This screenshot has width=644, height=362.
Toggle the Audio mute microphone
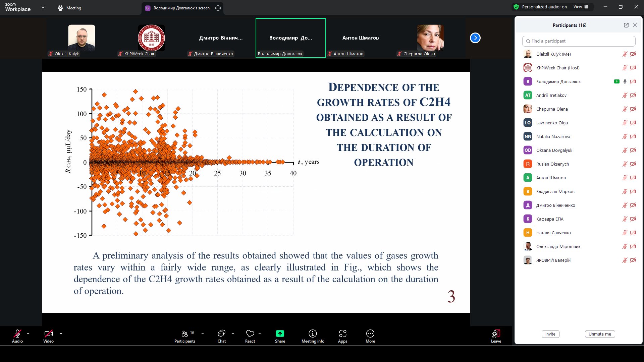17,334
